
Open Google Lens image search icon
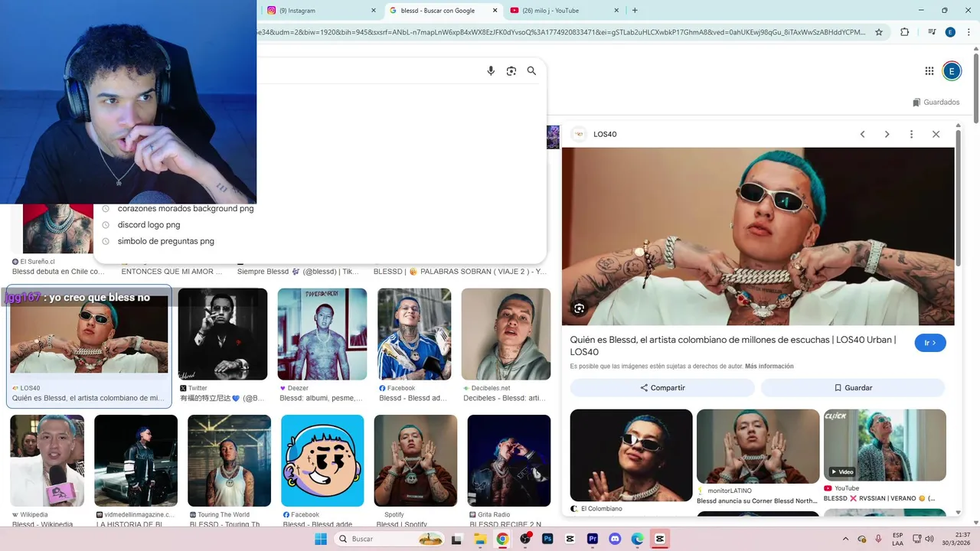(x=511, y=71)
